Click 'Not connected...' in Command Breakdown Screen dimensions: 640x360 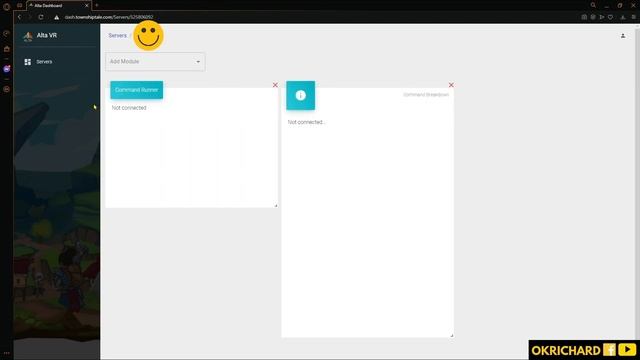[306, 122]
